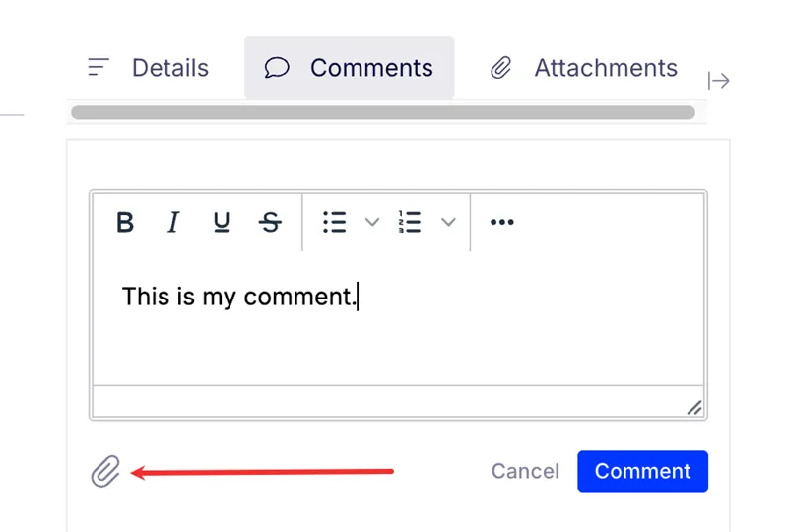The height and width of the screenshot is (532, 788).
Task: Open the Attachments tab
Action: [583, 68]
